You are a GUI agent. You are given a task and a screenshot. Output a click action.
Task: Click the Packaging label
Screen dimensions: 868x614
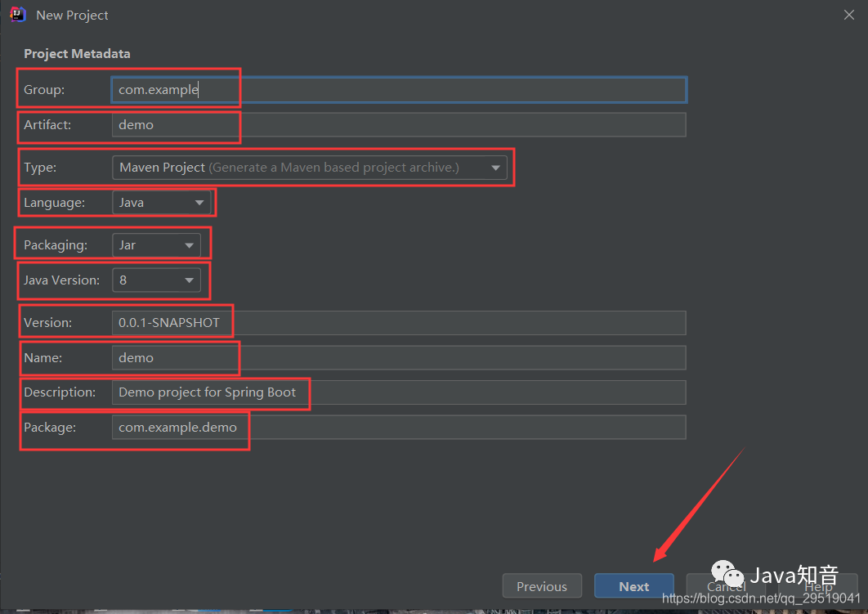(56, 245)
